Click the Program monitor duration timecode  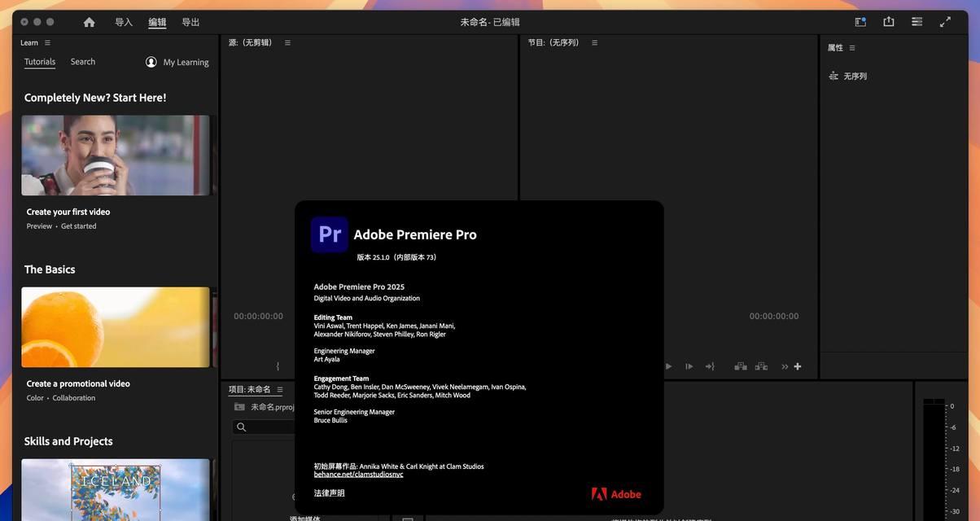pyautogui.click(x=774, y=316)
